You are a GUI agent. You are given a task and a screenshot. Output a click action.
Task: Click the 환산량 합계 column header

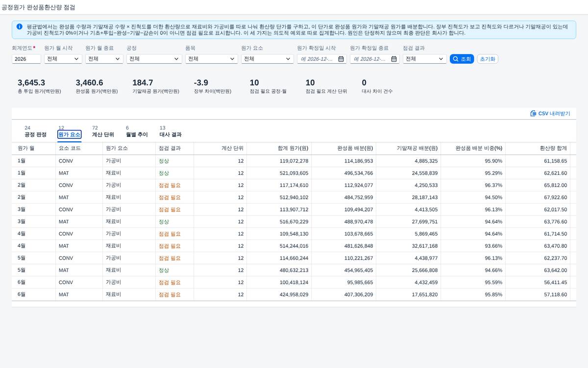point(538,148)
